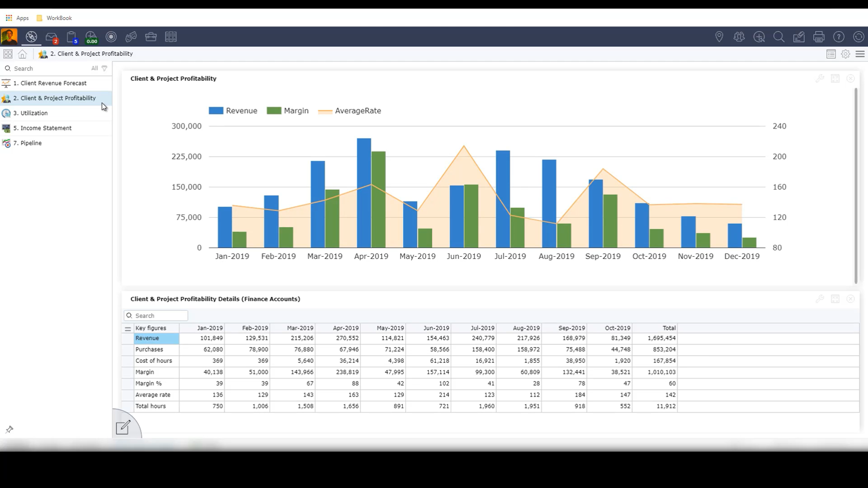
Task: Open the binders archive icon
Action: [171, 37]
